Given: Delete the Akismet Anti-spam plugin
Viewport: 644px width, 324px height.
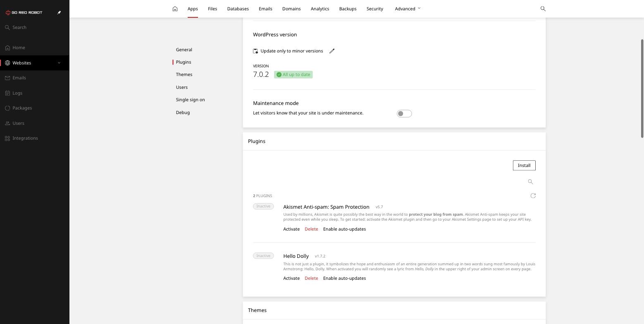Looking at the screenshot, I should [x=311, y=229].
